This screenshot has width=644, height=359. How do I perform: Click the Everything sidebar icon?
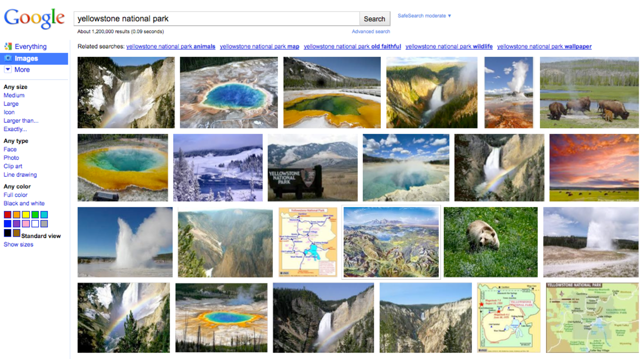tap(7, 46)
